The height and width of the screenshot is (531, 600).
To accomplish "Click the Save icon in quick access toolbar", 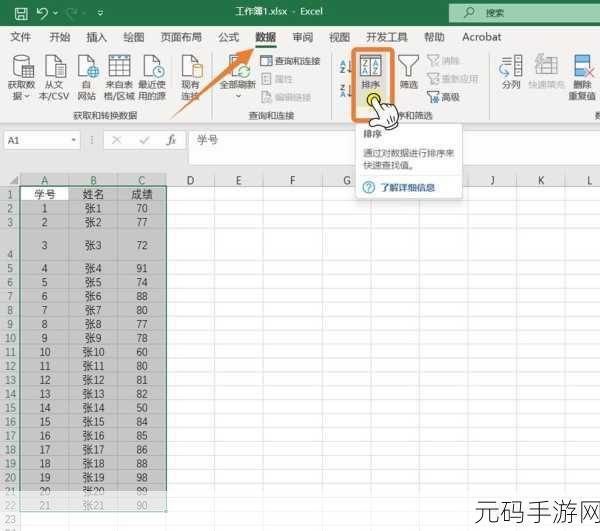I will (21, 13).
